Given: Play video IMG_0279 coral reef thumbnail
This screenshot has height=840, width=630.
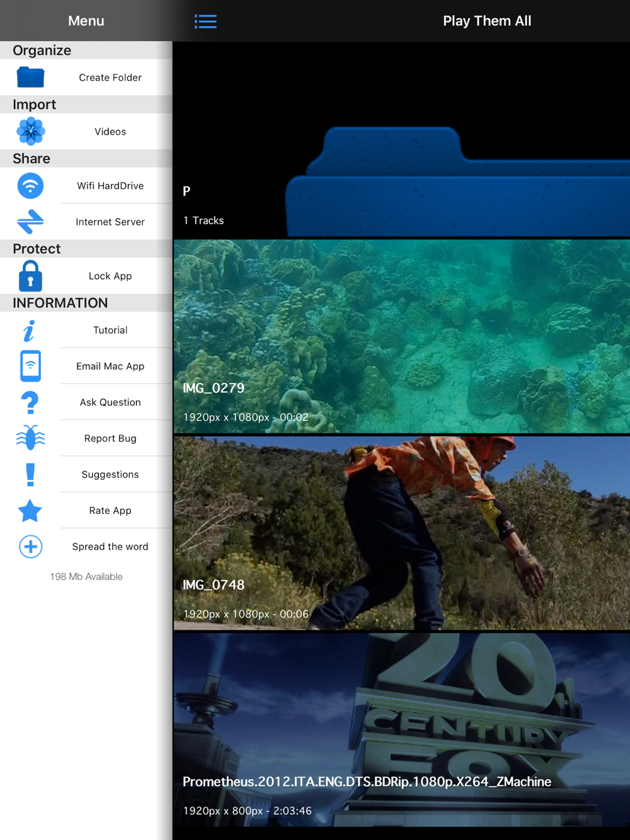Looking at the screenshot, I should click(402, 336).
